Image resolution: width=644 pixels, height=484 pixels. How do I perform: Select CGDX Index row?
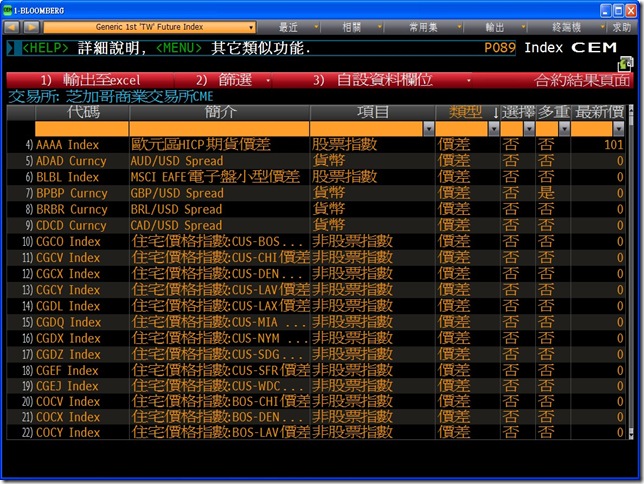pos(316,338)
